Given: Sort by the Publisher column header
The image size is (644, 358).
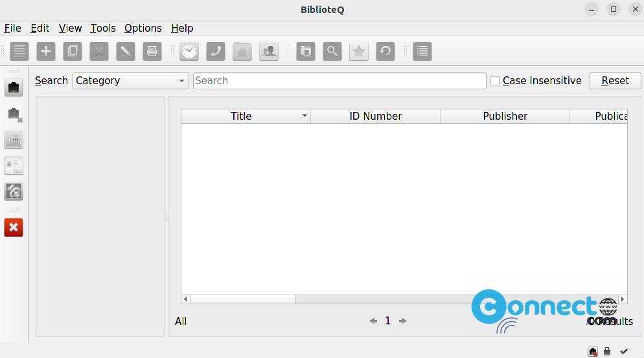Looking at the screenshot, I should [505, 116].
